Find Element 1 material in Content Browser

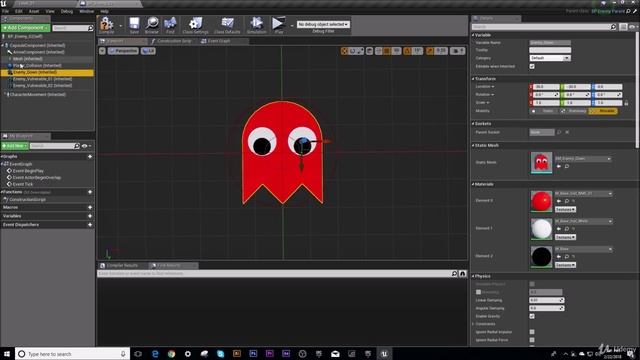point(567,229)
